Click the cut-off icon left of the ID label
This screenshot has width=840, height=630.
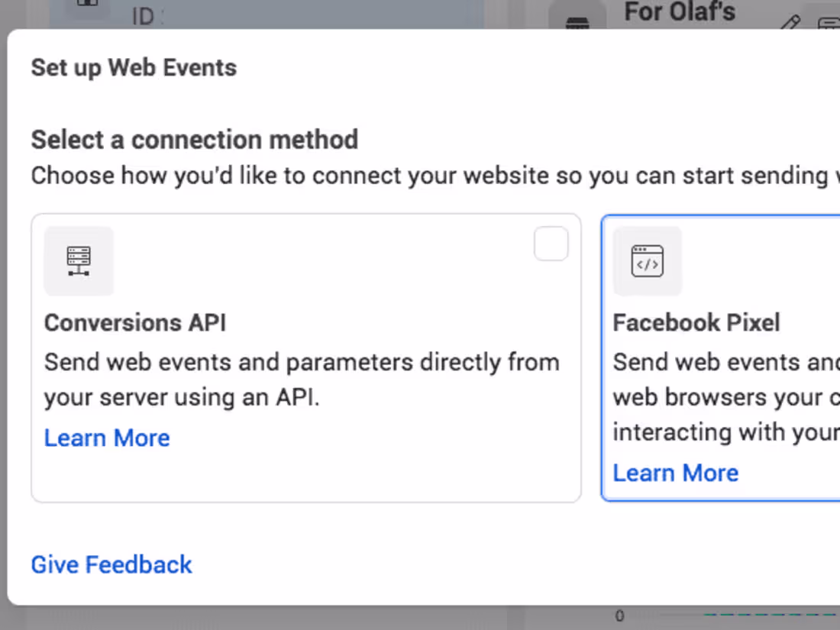click(88, 6)
